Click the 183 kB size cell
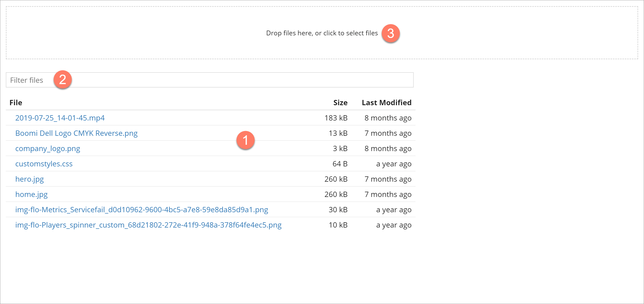644x304 pixels. pos(336,118)
